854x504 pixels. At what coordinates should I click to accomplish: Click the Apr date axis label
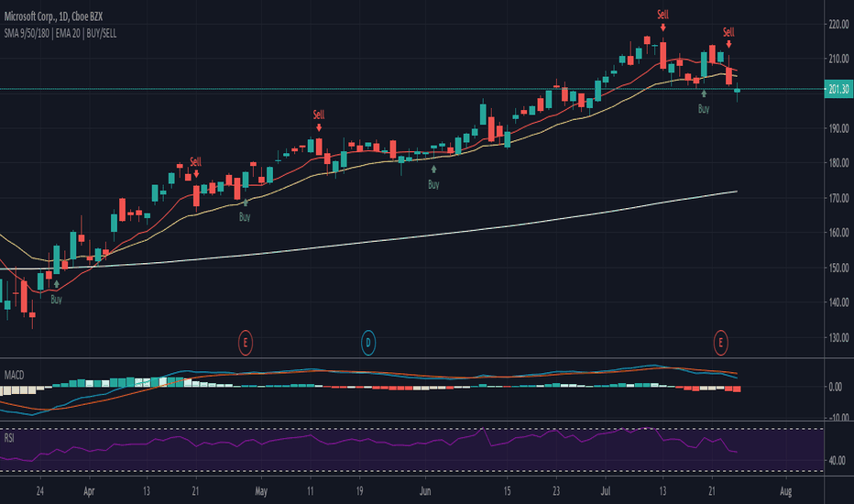(89, 491)
